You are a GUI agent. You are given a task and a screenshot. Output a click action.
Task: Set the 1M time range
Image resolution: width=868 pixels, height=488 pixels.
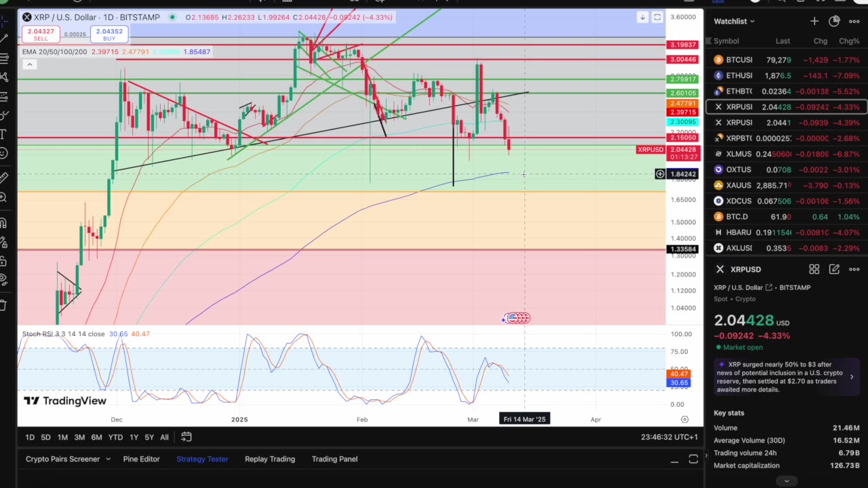(62, 437)
